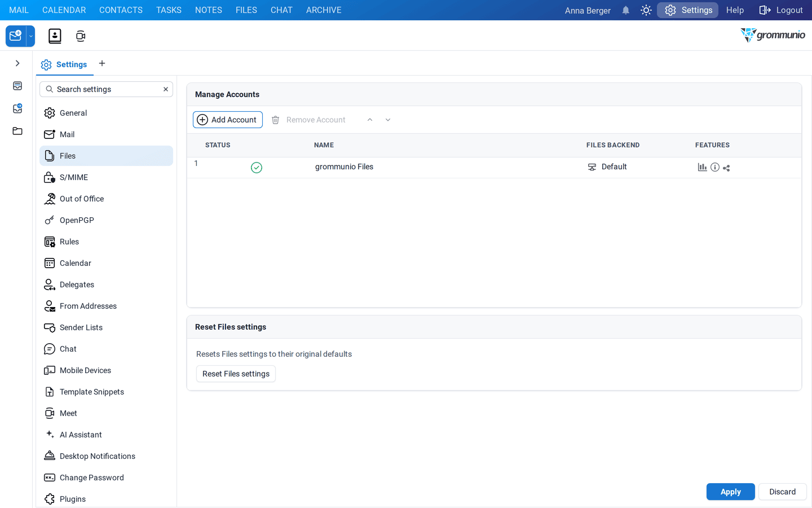
Task: Open the Mail settings category
Action: (x=106, y=134)
